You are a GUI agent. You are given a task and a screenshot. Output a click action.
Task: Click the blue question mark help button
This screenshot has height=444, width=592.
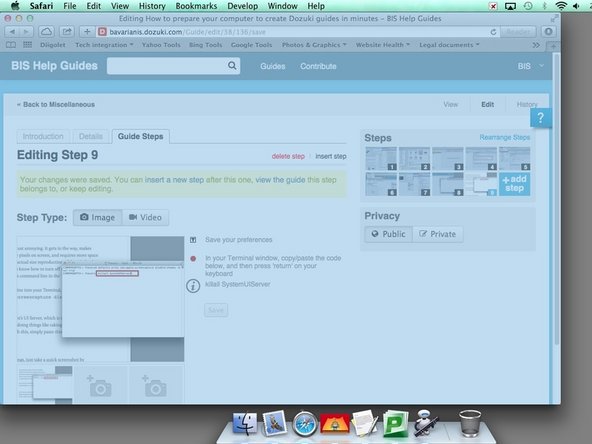click(x=541, y=118)
